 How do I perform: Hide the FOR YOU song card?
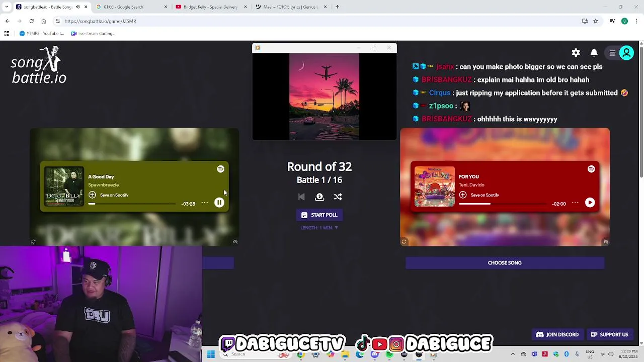pos(606,242)
